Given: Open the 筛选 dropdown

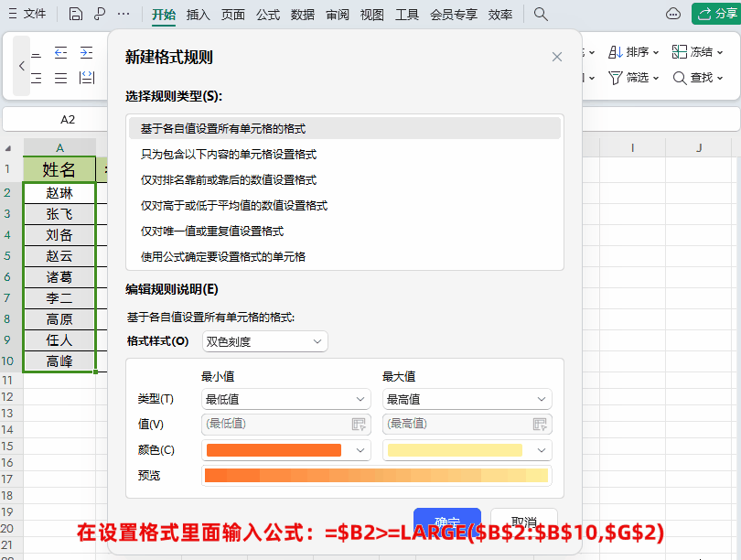Looking at the screenshot, I should (633, 78).
